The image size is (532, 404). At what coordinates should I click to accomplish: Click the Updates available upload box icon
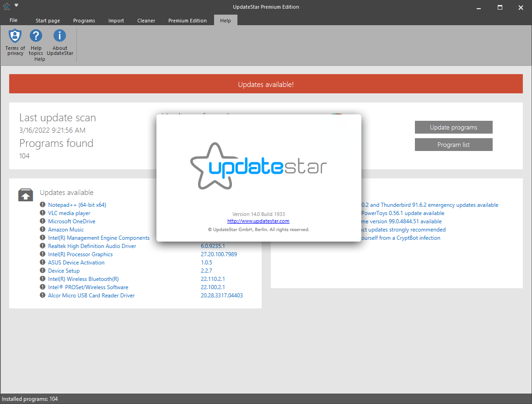pyautogui.click(x=26, y=195)
